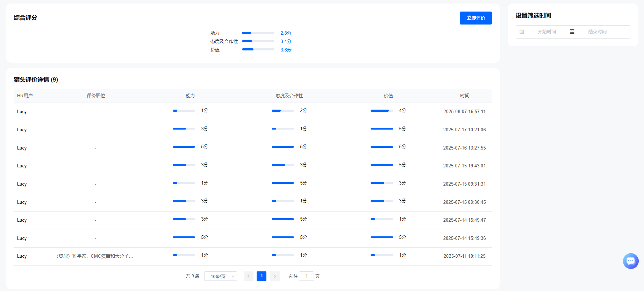The image size is (644, 291).
Task: Click the 开始时间 start date field
Action: (x=547, y=32)
